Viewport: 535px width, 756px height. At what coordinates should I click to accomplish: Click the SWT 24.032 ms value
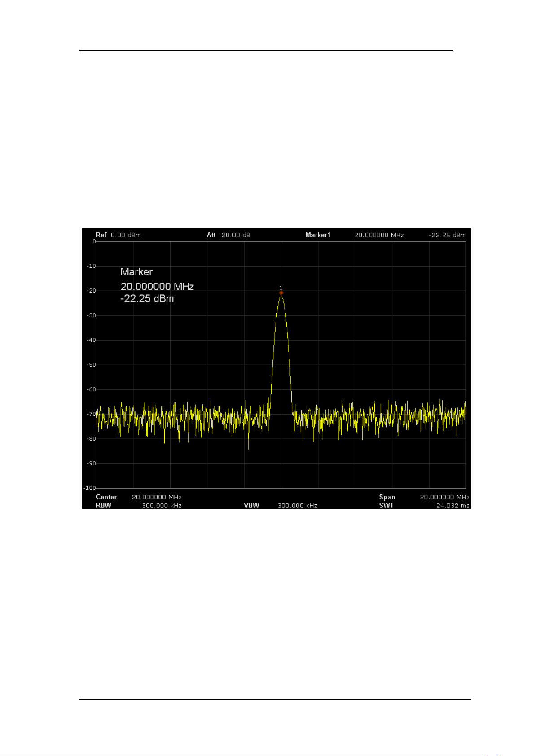click(x=453, y=506)
